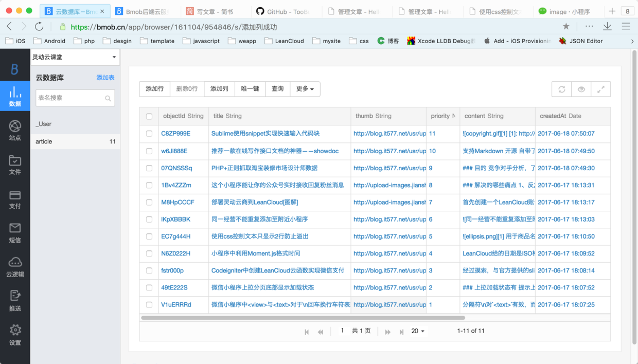Viewport: 638px width, 364px height.
Task: Tick the checkbox for row EC7g444H
Action: 149,236
